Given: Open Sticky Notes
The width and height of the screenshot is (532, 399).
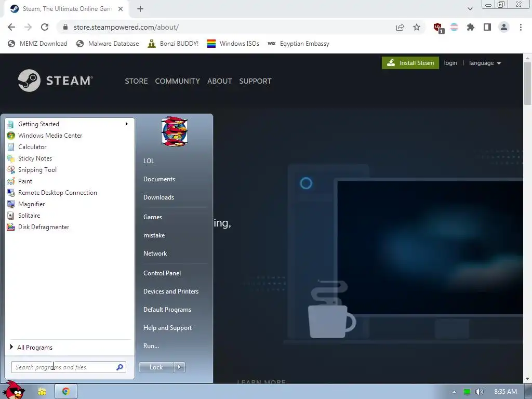Looking at the screenshot, I should pos(69,158).
